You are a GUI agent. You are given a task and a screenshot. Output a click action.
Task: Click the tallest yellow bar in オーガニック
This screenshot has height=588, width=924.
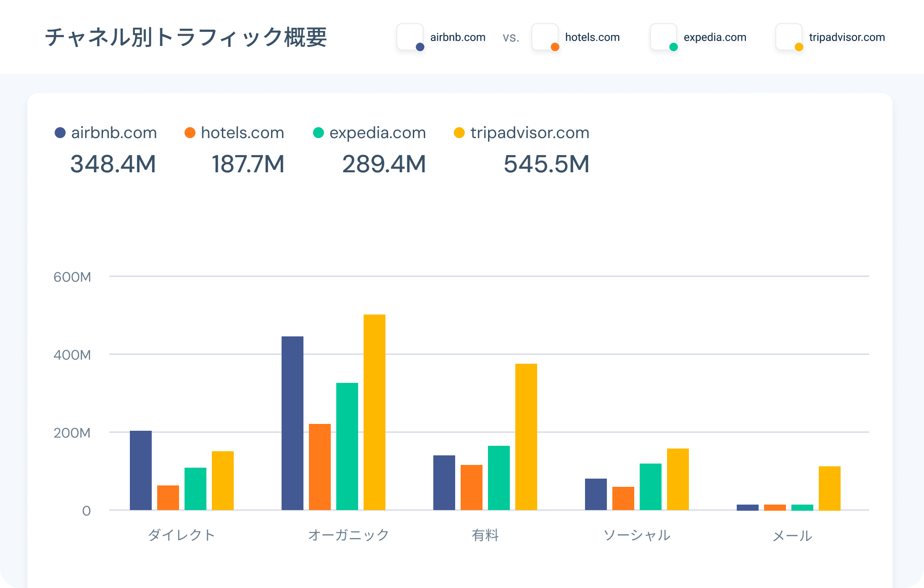coord(374,412)
